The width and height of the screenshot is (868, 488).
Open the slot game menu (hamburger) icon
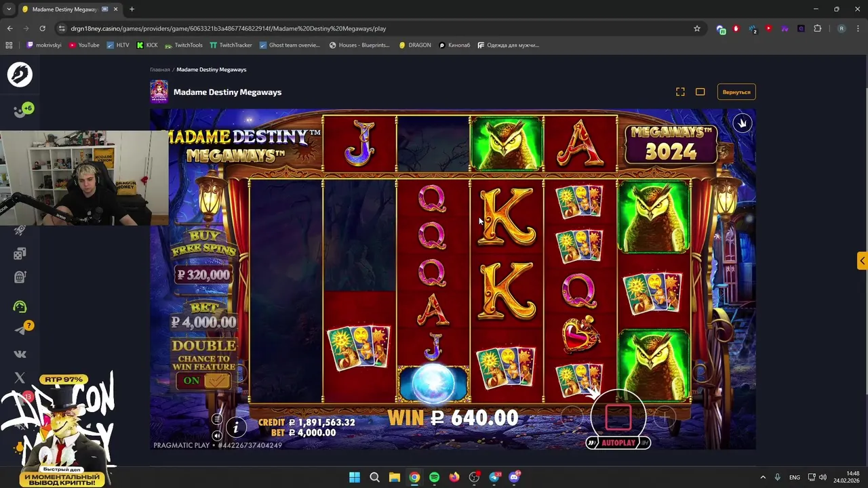[x=217, y=419]
